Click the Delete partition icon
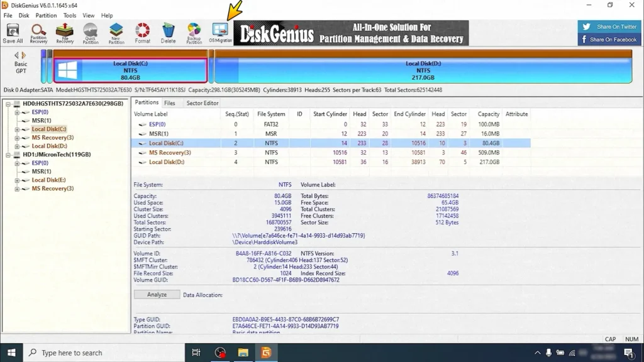This screenshot has height=362, width=644. 168,33
